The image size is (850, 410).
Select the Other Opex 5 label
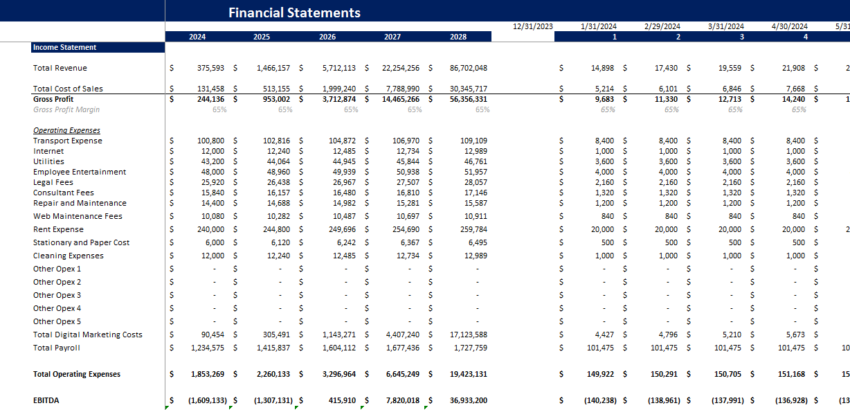(x=57, y=321)
